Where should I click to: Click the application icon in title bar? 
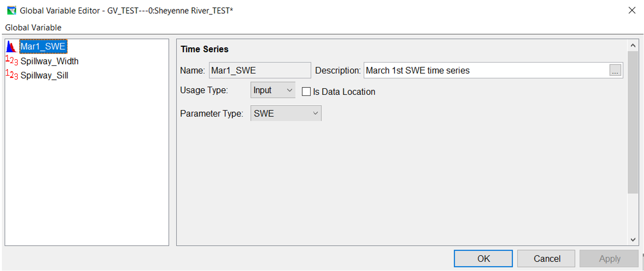click(x=11, y=10)
